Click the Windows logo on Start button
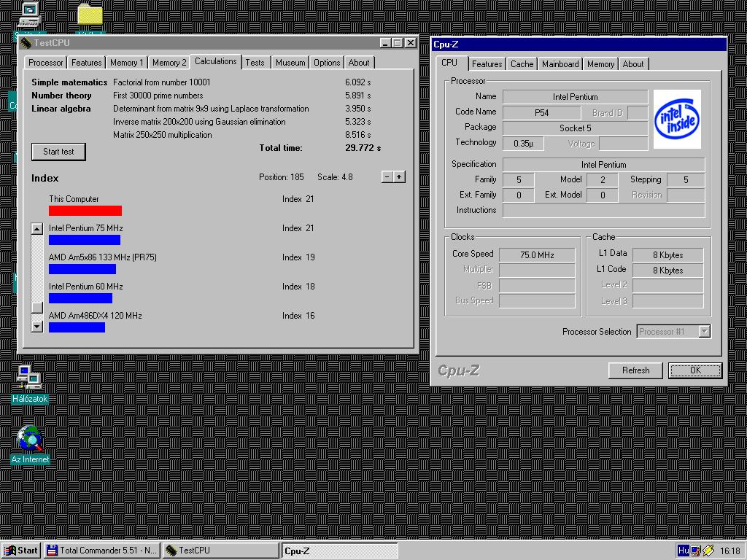This screenshot has height=560, width=747. pyautogui.click(x=9, y=551)
